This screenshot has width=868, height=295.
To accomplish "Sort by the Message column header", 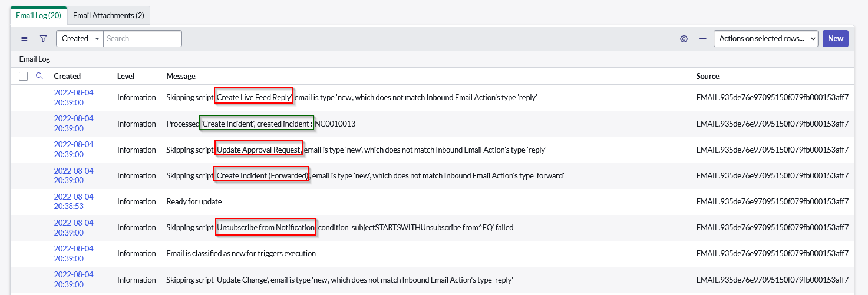I will (181, 76).
